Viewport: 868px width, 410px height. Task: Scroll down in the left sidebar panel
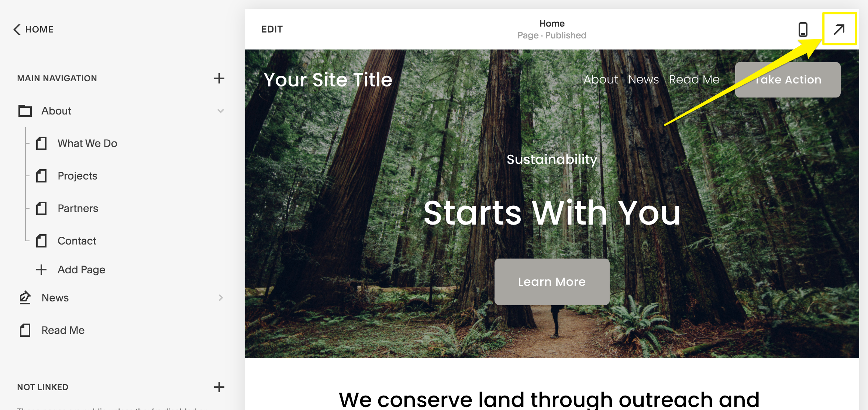(119, 222)
